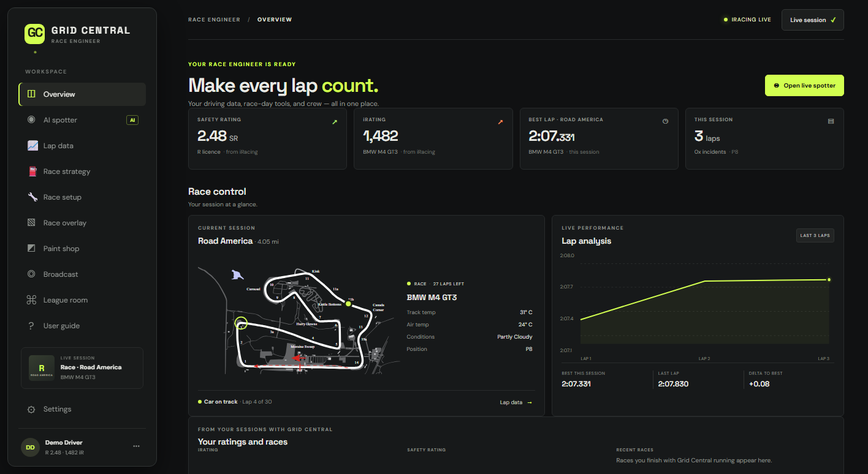Screen dimensions: 868x474
Task: Click the Live session button
Action: (x=813, y=20)
